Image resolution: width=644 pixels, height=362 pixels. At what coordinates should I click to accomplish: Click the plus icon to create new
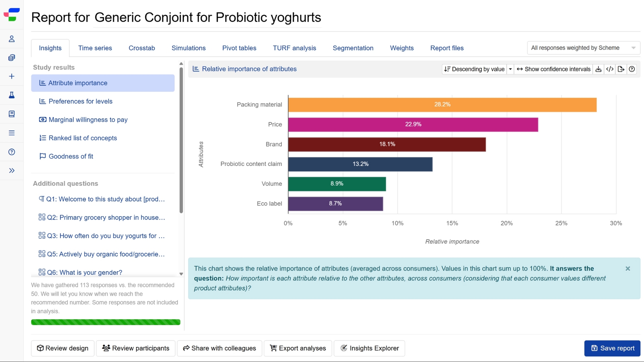(x=12, y=76)
